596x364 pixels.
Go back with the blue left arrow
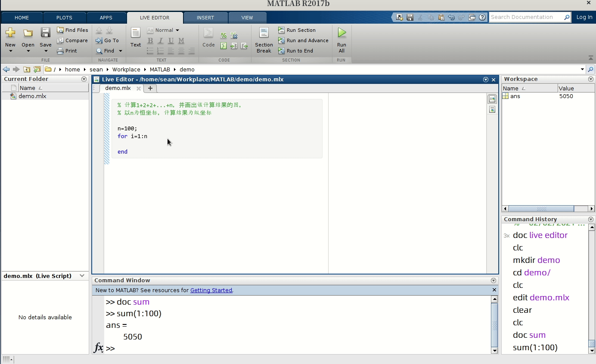[x=6, y=69]
